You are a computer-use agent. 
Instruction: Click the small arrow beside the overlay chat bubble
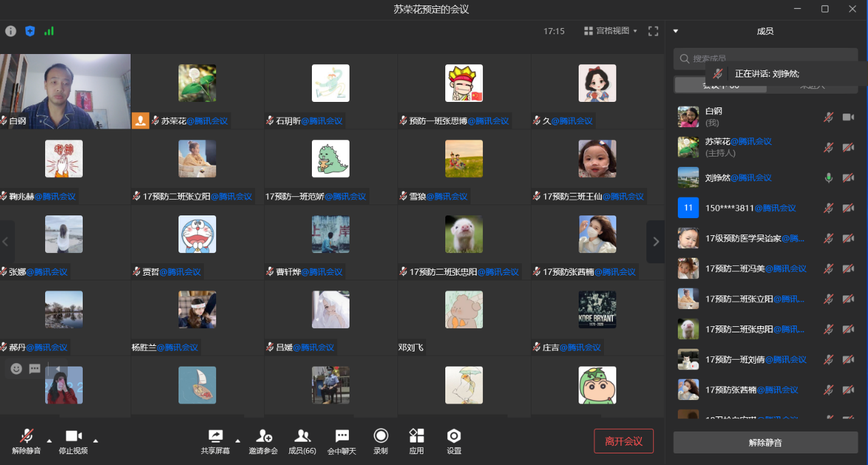coord(57,369)
